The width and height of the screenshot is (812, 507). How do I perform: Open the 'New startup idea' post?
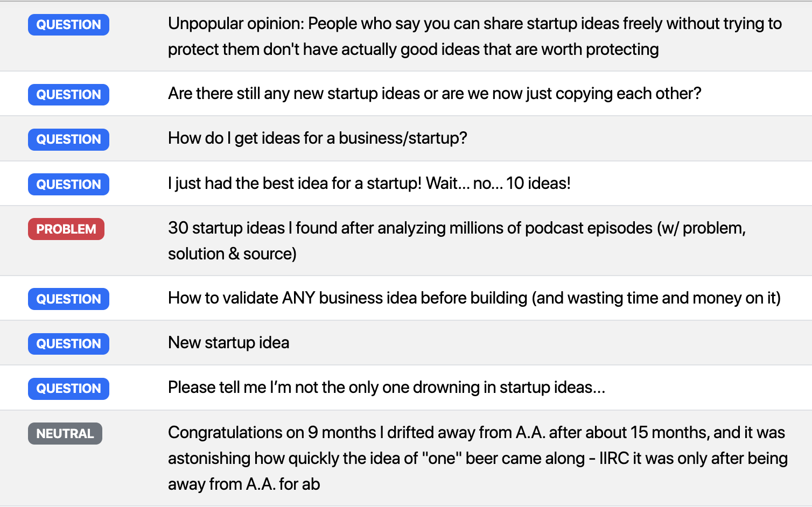pyautogui.click(x=228, y=343)
